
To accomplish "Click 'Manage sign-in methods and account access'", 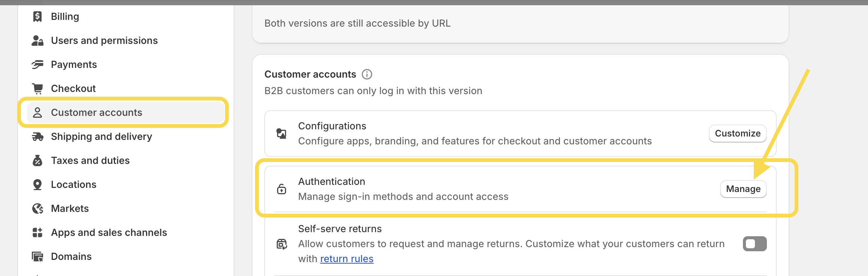I will [403, 196].
